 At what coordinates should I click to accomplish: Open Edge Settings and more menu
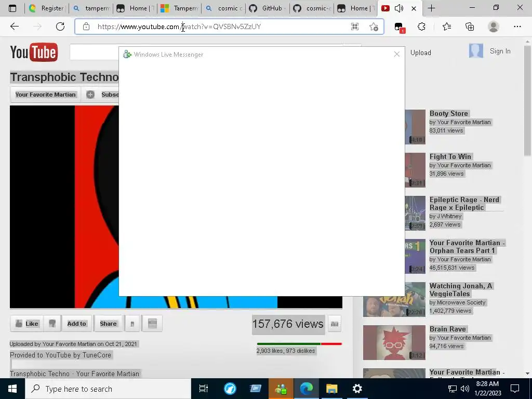coord(517,26)
